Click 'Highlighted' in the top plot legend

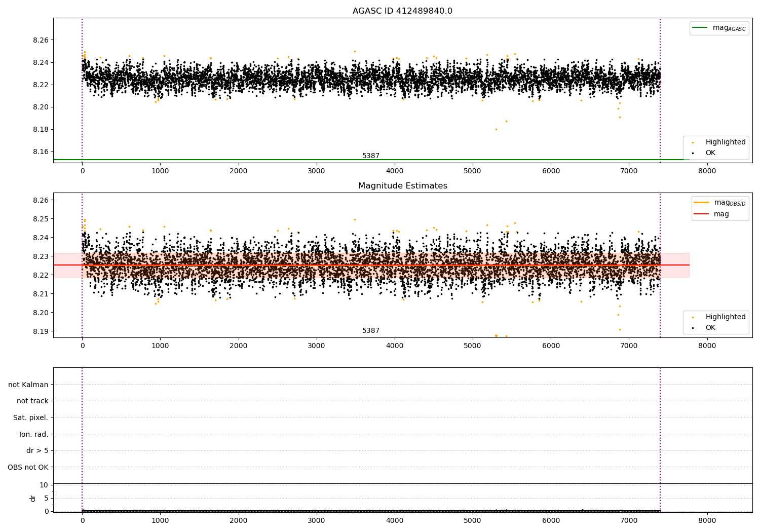click(726, 142)
